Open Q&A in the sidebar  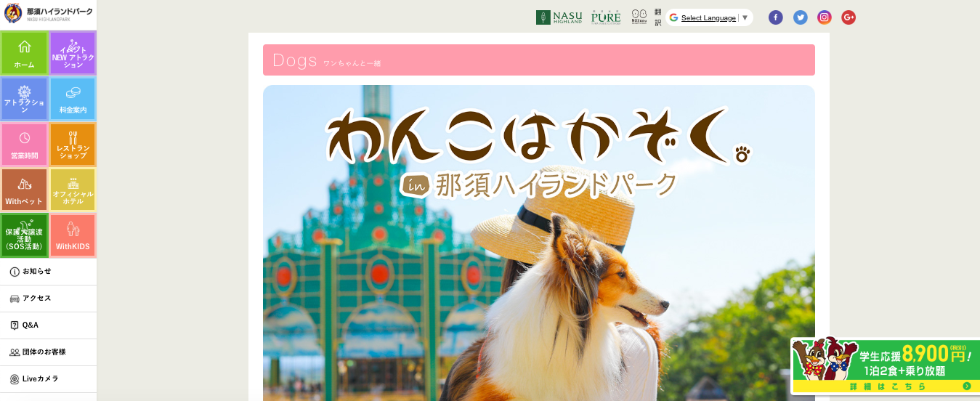click(x=48, y=325)
